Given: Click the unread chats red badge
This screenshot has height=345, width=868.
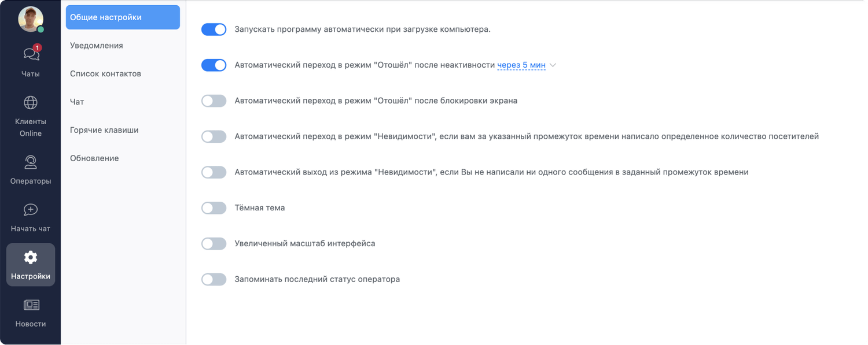Looking at the screenshot, I should 37,47.
